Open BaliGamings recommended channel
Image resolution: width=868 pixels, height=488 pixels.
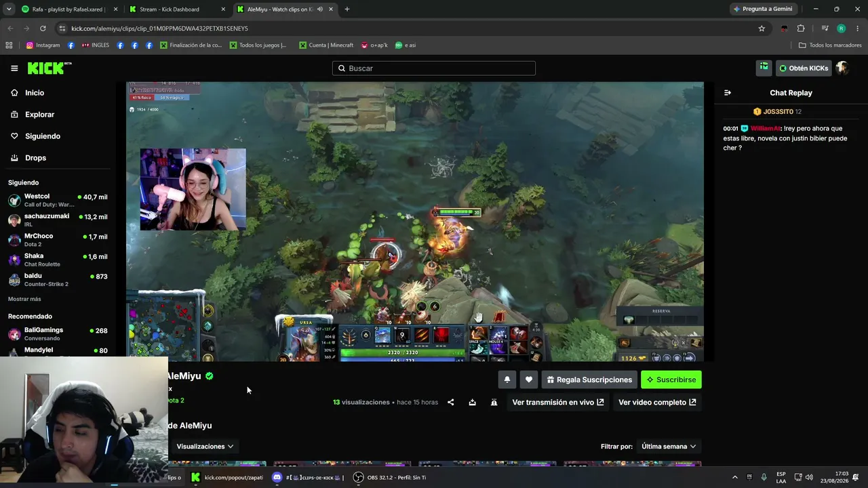click(x=58, y=333)
